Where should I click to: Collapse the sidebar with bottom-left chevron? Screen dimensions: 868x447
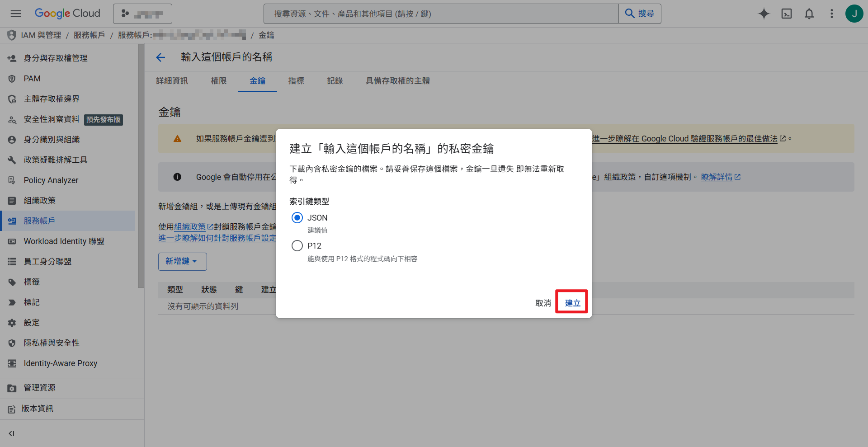11,433
